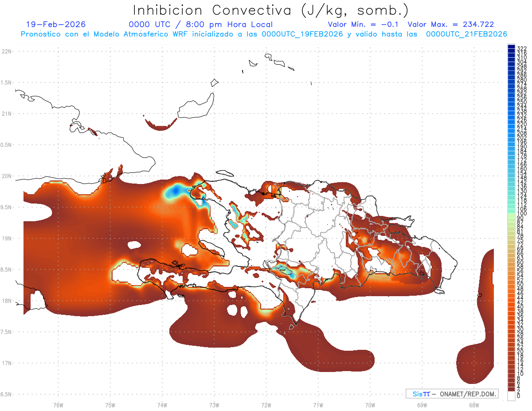This screenshot has width=532, height=411.
Task: Click the darkest blue swatch atop the color scale
Action: (511, 47)
